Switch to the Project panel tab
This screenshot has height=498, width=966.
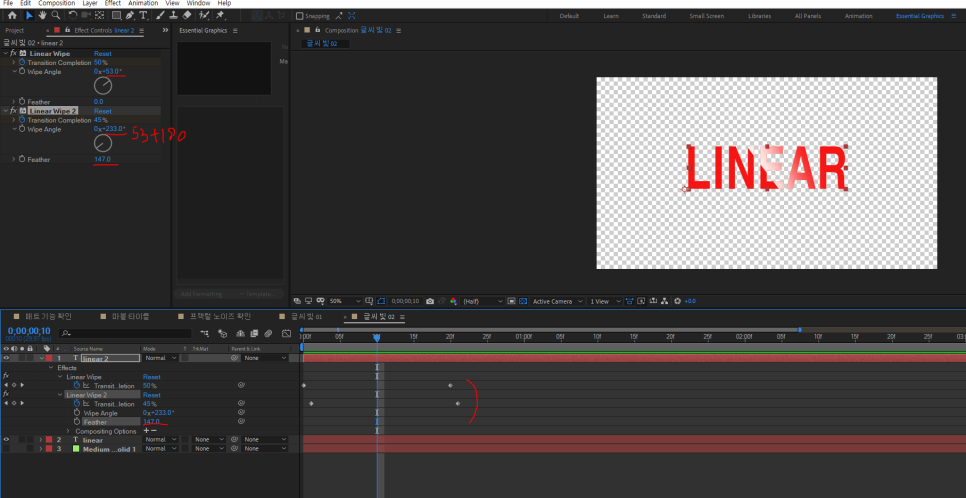tap(14, 30)
